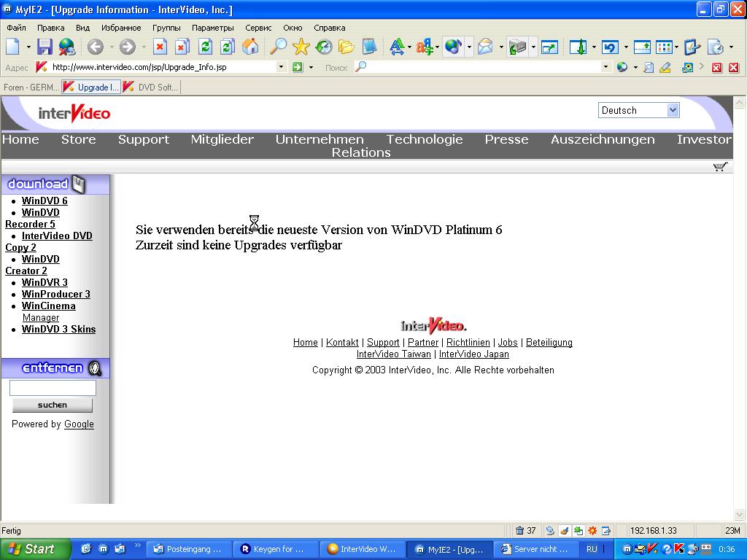
Task: Click the floppy disk save icon
Action: pos(44,47)
